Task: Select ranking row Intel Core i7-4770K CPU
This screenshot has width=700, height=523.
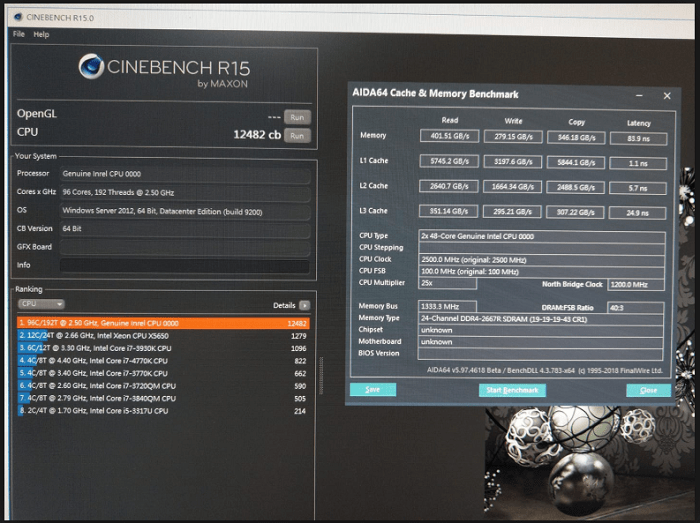Action: tap(163, 361)
